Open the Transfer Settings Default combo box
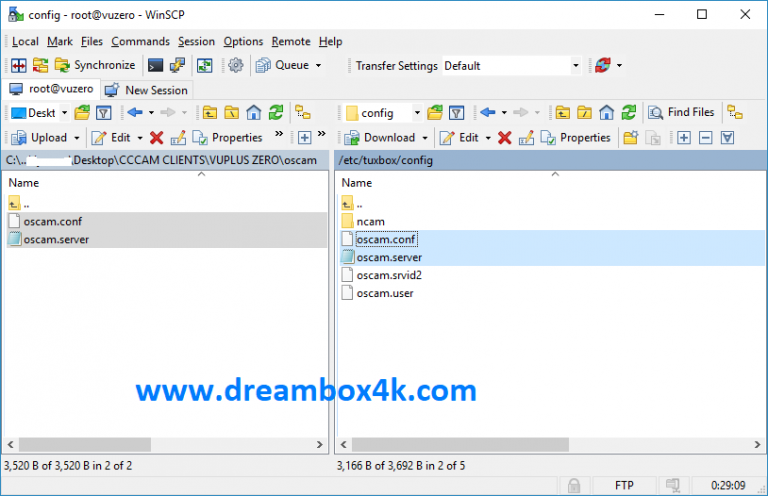The image size is (768, 496). pyautogui.click(x=511, y=66)
